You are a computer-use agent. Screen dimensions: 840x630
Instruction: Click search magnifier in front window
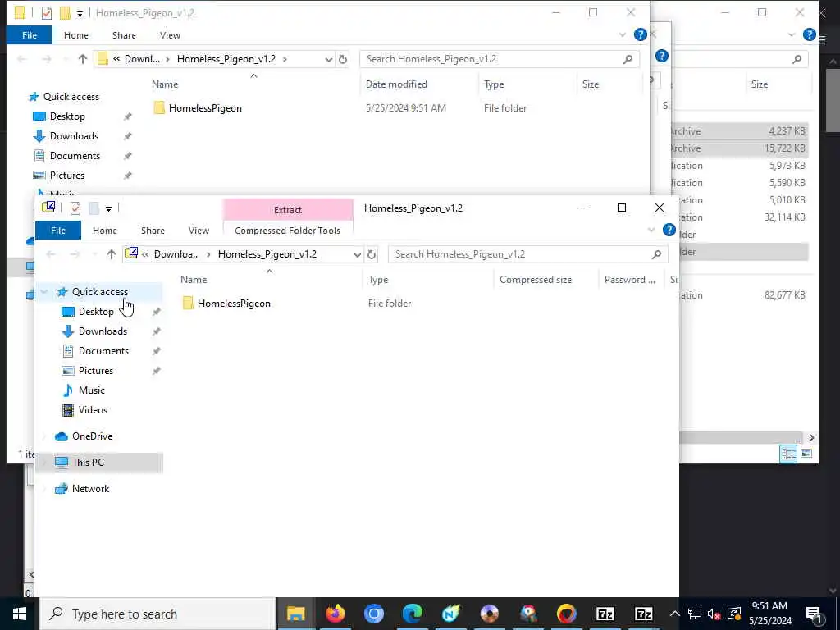656,254
